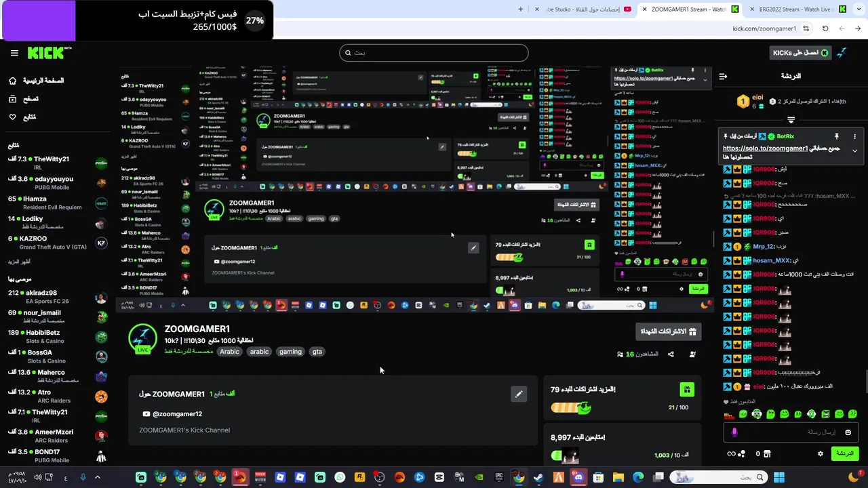Open HabibiBetz recommended channel

point(57,337)
